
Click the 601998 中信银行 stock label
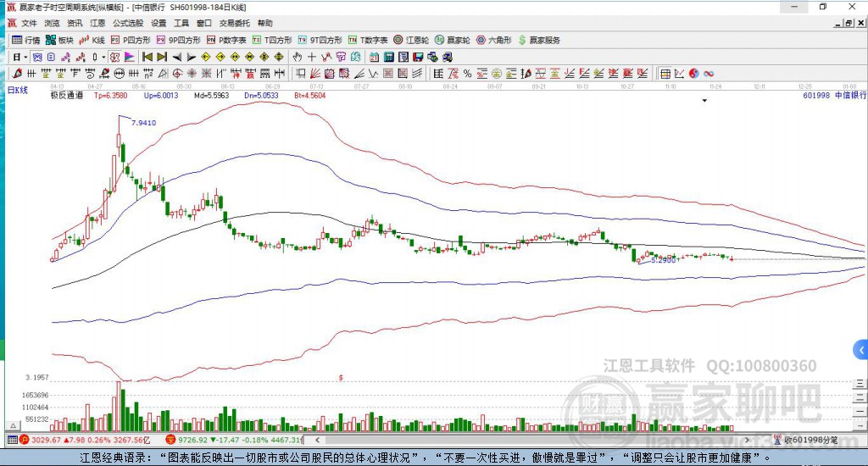(x=835, y=95)
